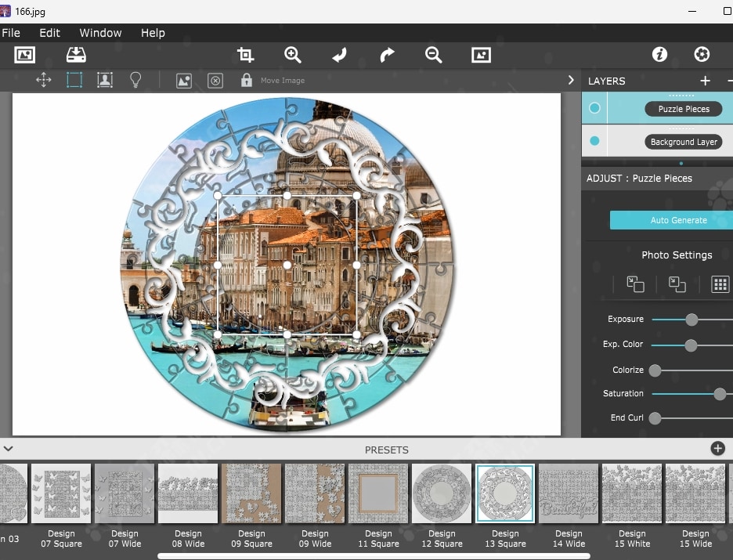Open the Window menu

pos(100,33)
